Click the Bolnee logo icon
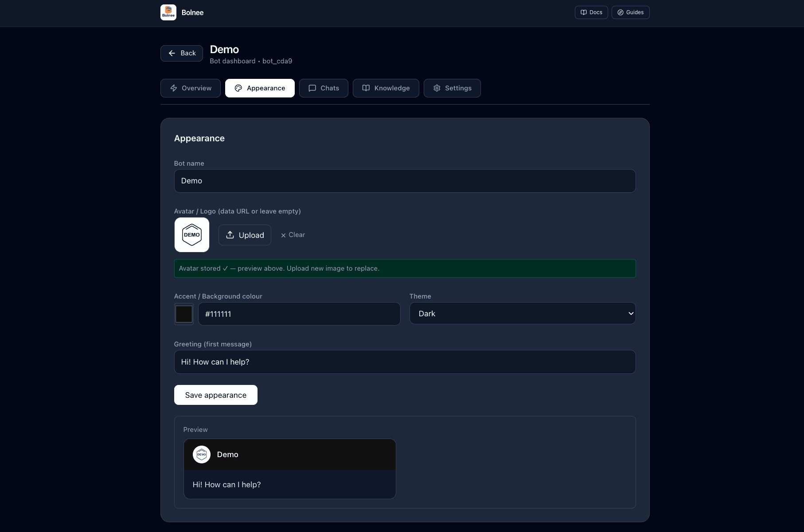This screenshot has width=804, height=532. point(168,12)
